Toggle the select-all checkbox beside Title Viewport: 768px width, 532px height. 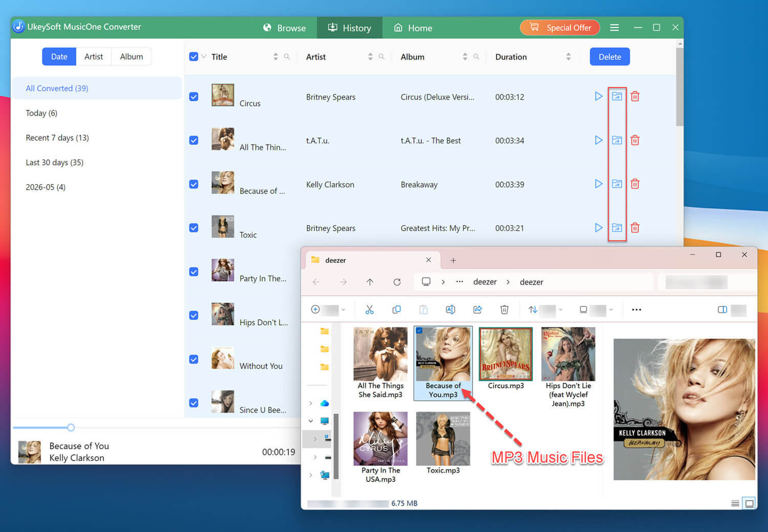(194, 57)
